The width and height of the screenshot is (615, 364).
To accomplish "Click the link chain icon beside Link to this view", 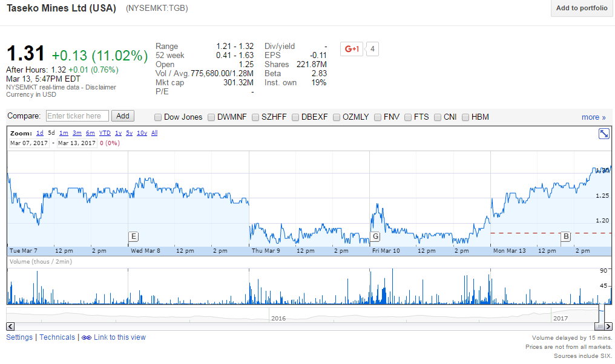I will [x=87, y=338].
